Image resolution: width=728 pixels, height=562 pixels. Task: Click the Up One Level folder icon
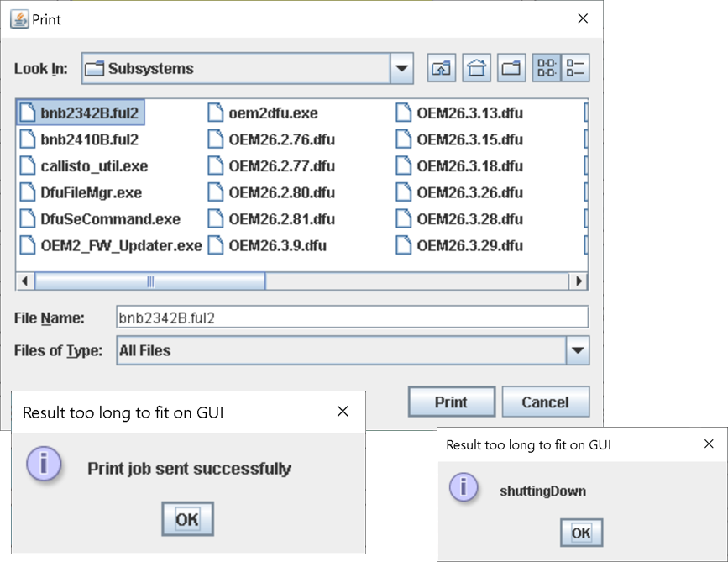pos(442,69)
